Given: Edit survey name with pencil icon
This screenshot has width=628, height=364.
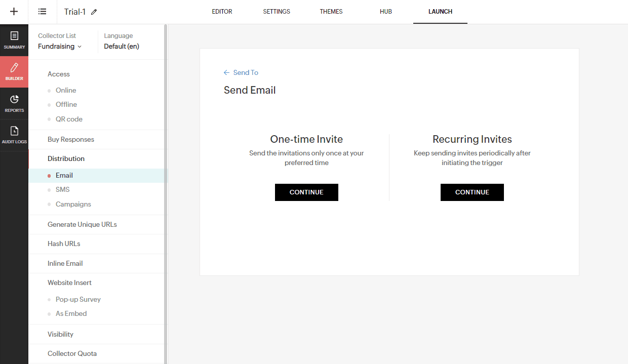Looking at the screenshot, I should click(94, 12).
